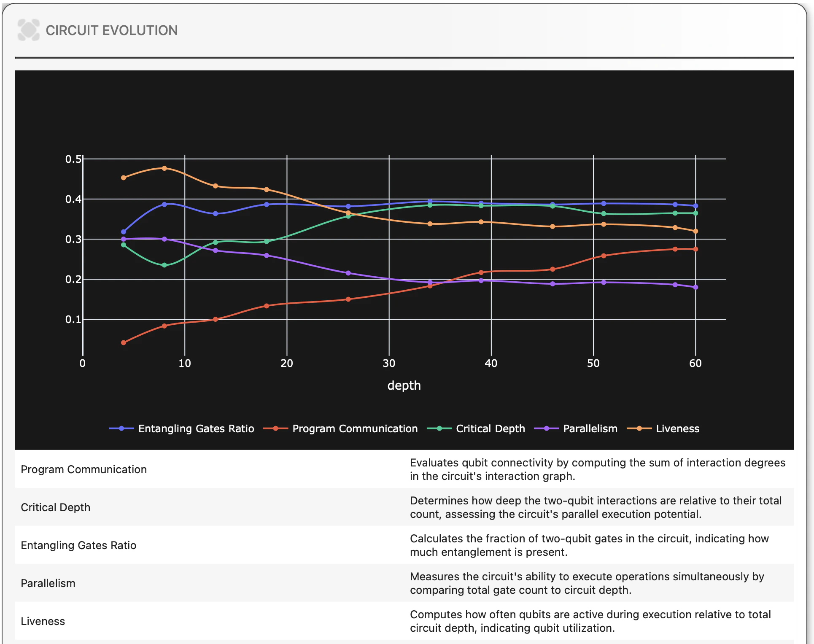
Task: Select the Program Communication table row label
Action: [x=84, y=469]
